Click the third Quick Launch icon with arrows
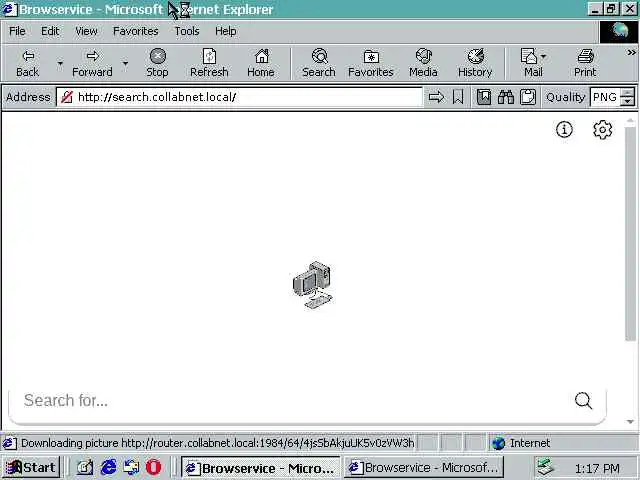640x480 pixels. [x=131, y=467]
